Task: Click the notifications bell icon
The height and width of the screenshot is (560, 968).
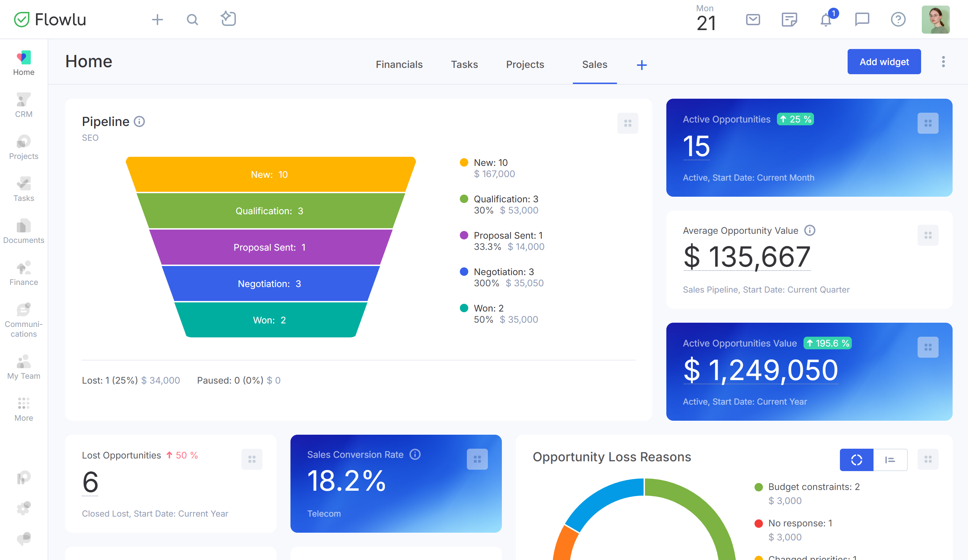Action: (826, 20)
